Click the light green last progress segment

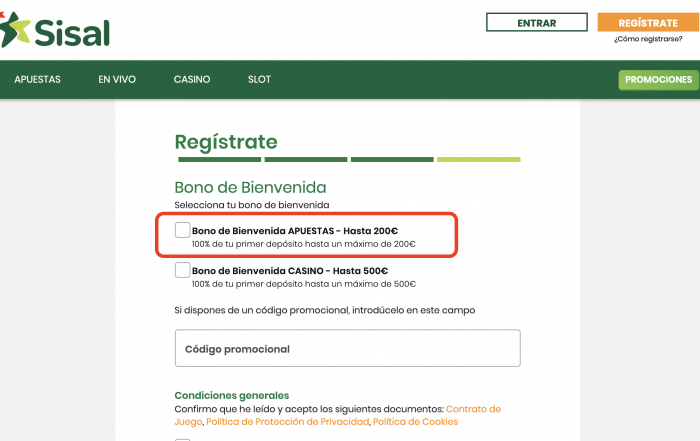click(478, 159)
